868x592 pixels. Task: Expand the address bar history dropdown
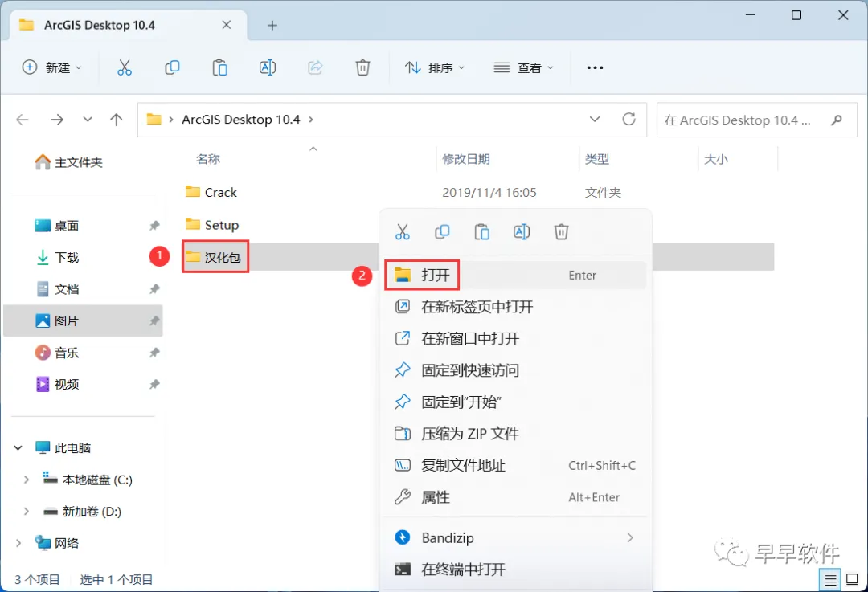[595, 120]
